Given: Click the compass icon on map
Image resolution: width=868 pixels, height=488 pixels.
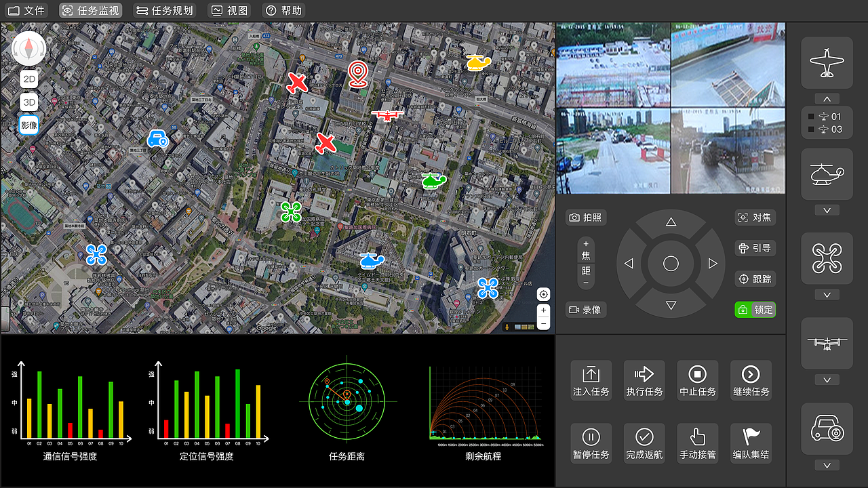Looking at the screenshot, I should click(28, 48).
